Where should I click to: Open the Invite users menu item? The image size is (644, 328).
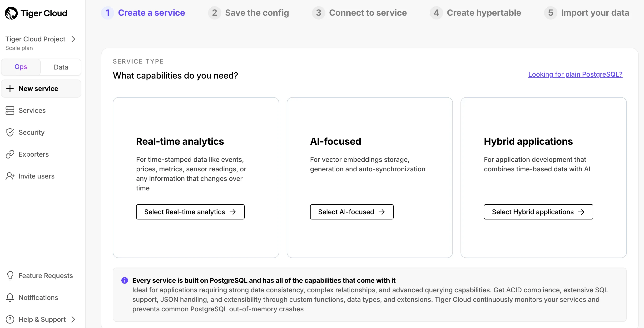[36, 176]
